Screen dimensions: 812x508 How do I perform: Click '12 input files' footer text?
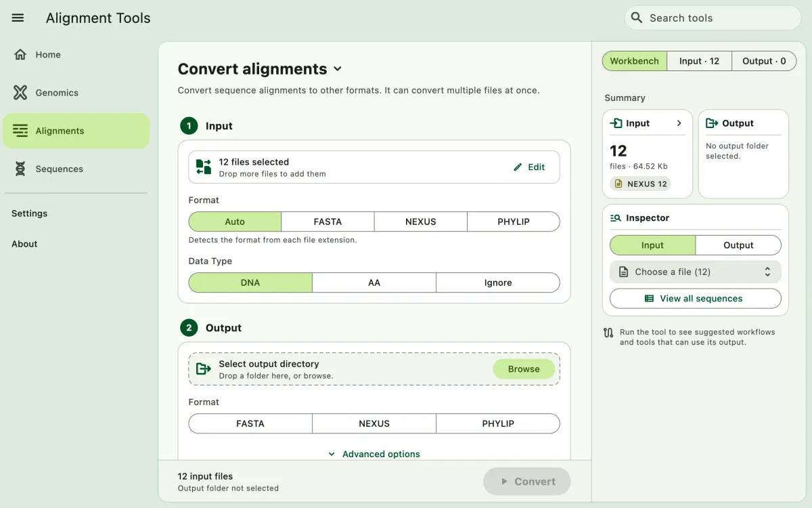205,476
